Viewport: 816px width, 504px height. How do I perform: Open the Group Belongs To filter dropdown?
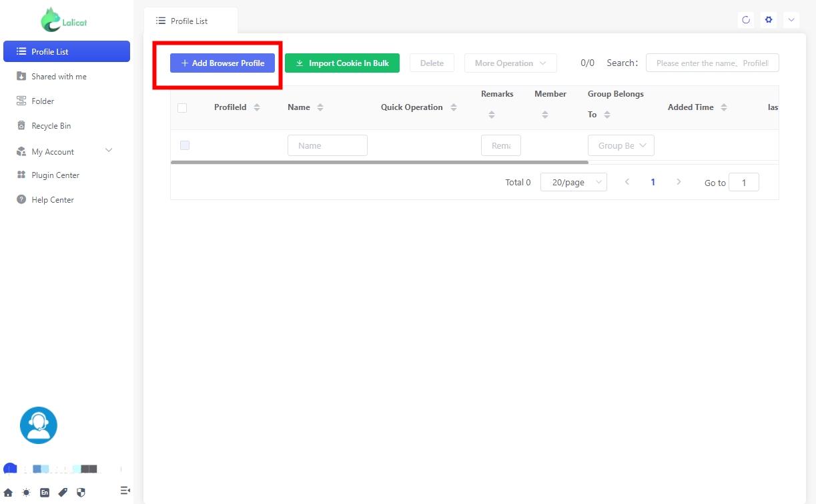pos(621,145)
